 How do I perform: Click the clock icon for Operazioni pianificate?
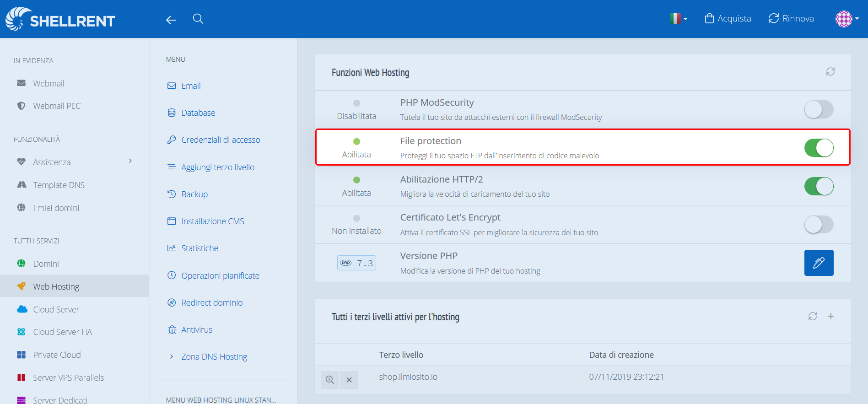172,275
